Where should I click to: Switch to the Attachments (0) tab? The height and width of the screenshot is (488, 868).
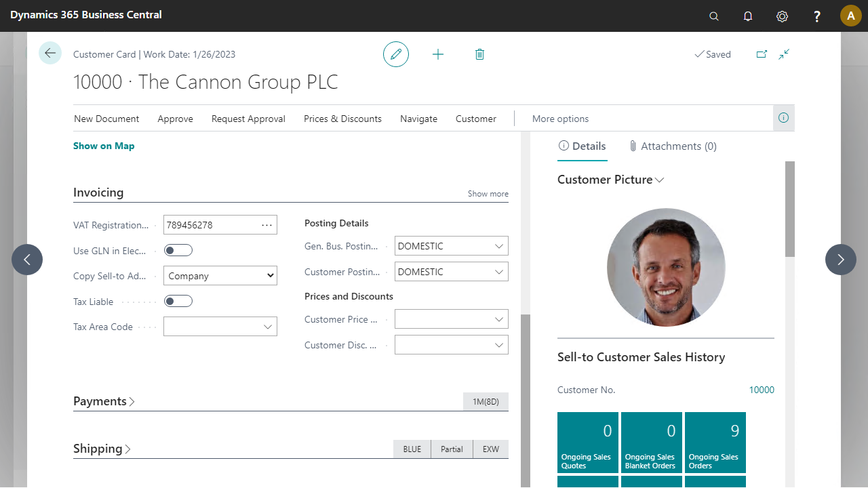pyautogui.click(x=672, y=146)
